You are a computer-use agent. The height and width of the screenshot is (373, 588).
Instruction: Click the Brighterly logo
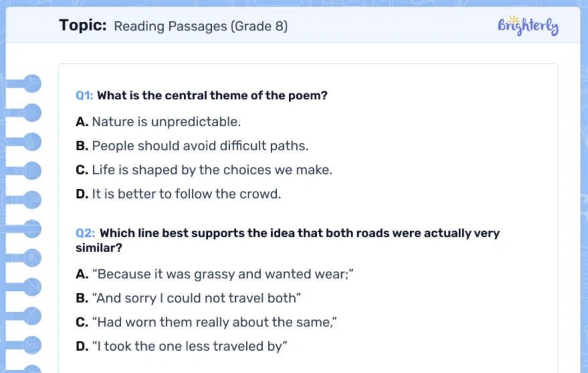click(x=528, y=26)
